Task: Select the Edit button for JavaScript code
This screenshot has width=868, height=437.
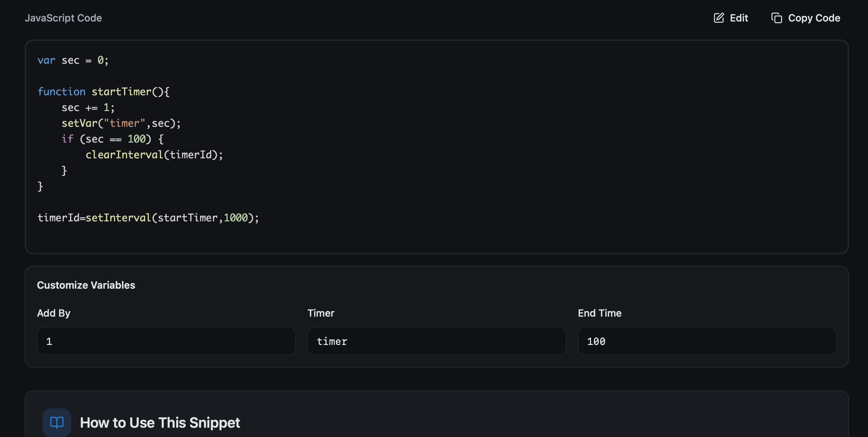Action: coord(731,18)
